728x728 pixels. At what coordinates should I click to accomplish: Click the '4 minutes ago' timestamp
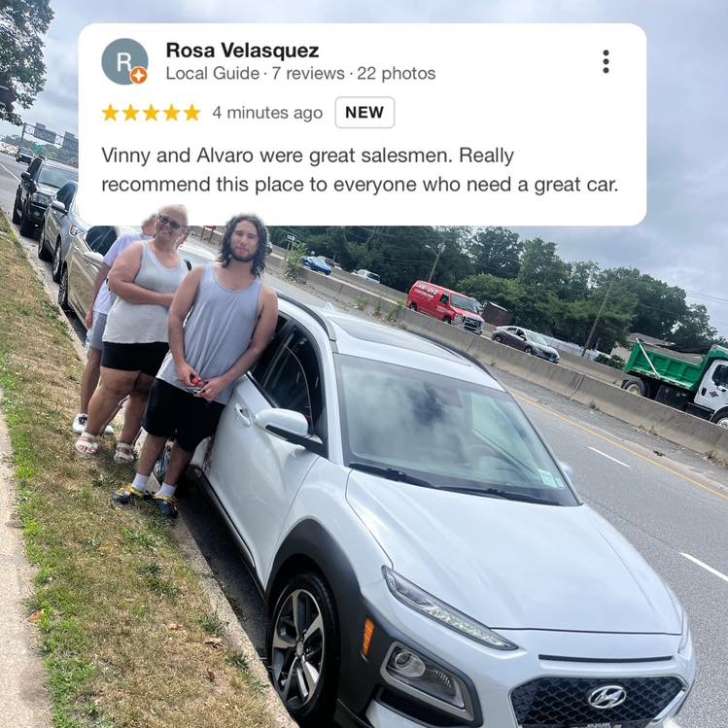click(267, 113)
